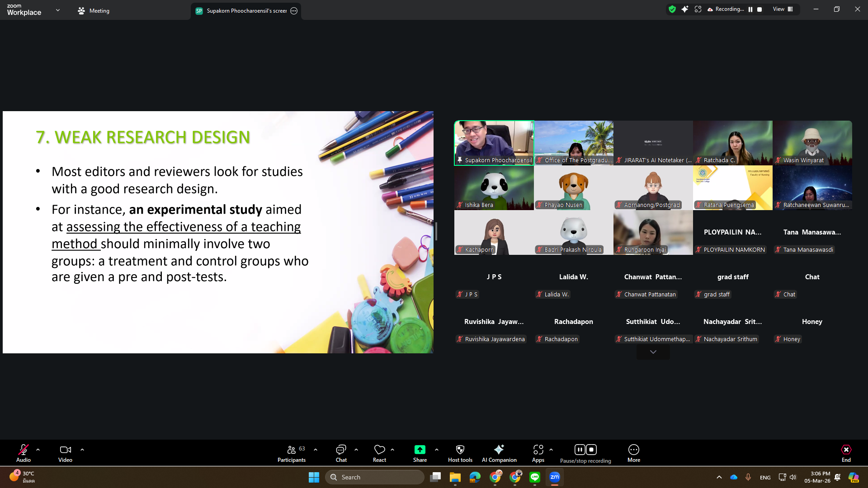The image size is (868, 488).
Task: Expand the Video options arrow
Action: point(82,450)
